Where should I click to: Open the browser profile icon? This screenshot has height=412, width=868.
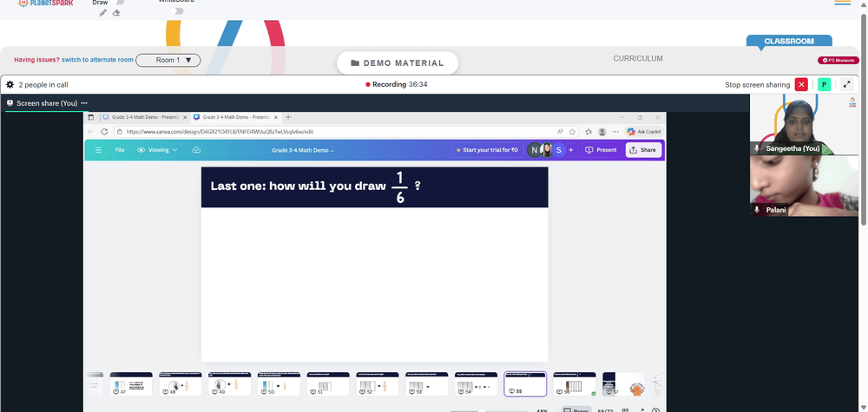602,132
